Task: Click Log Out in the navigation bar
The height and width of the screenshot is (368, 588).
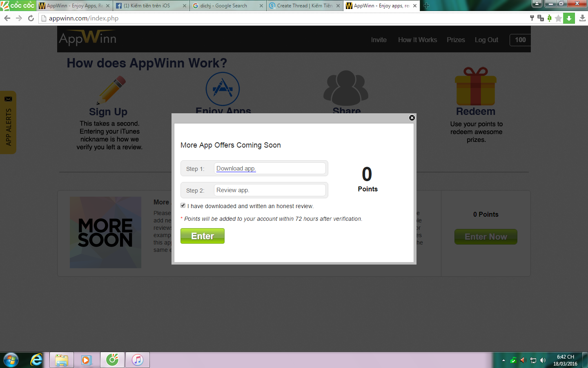Action: (486, 40)
